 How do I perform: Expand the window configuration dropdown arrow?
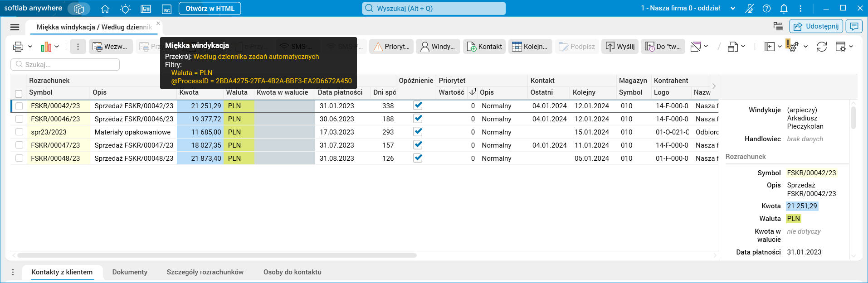(x=851, y=46)
